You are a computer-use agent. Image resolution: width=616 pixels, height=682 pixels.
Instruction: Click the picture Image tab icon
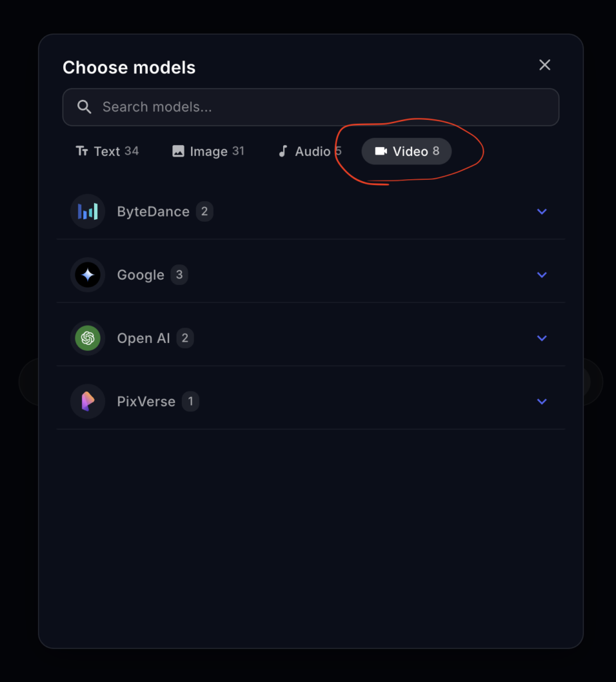tap(178, 151)
